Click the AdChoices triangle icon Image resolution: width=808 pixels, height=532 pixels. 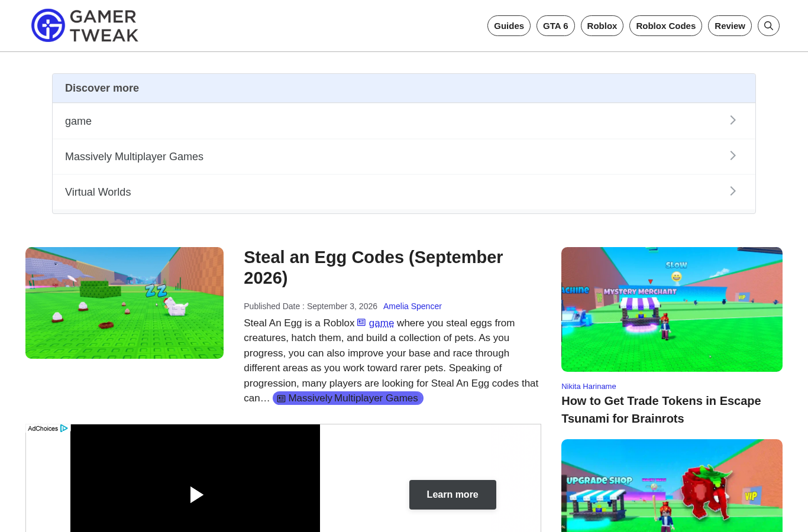tap(64, 429)
